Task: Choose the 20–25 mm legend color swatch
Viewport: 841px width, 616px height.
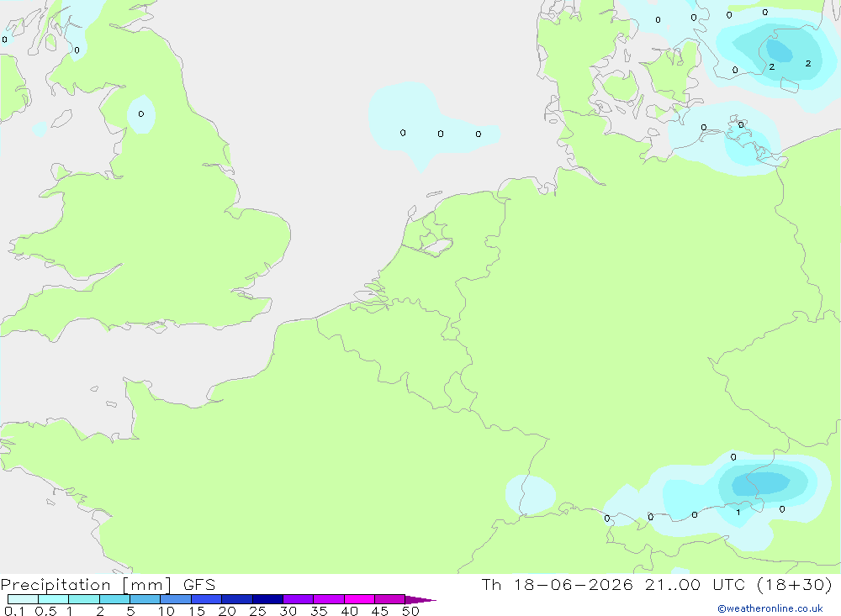Action: (x=237, y=599)
